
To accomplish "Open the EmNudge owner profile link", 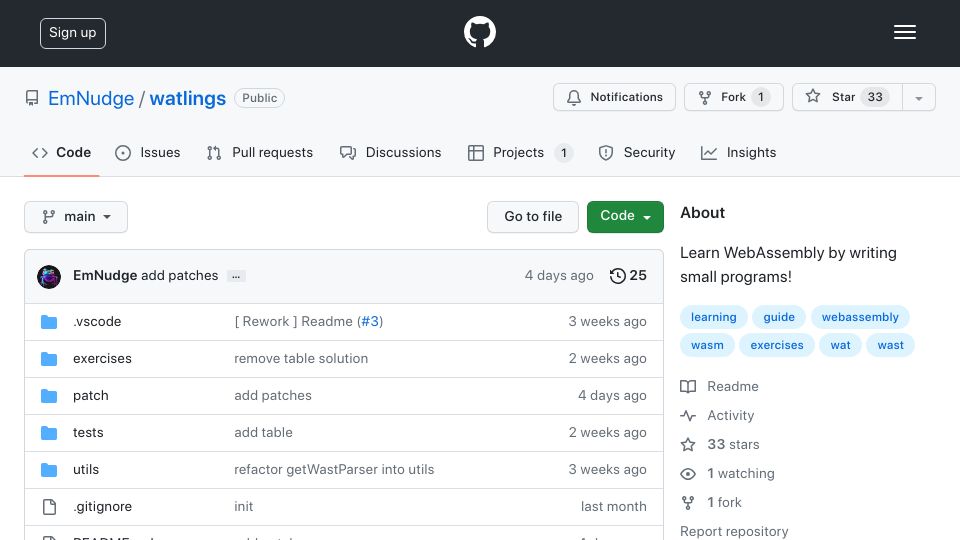I will [91, 98].
